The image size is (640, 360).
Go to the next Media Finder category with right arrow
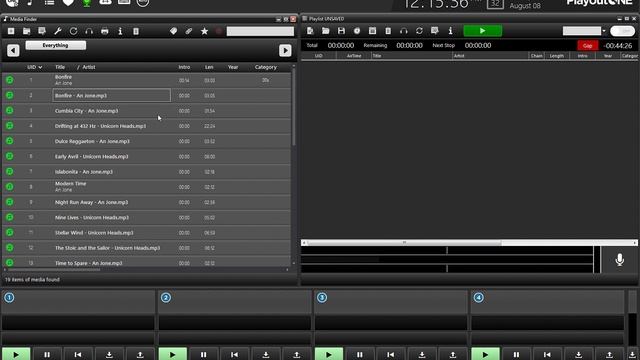tap(285, 50)
